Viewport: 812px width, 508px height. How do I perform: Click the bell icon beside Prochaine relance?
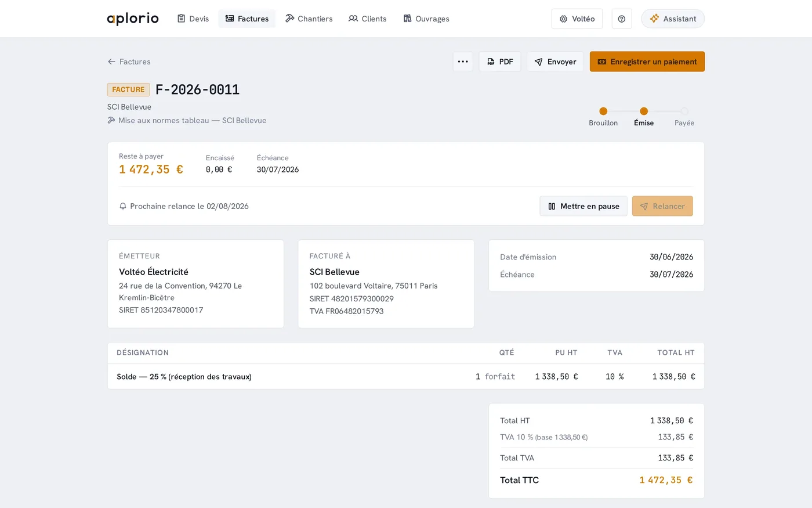[x=123, y=206]
